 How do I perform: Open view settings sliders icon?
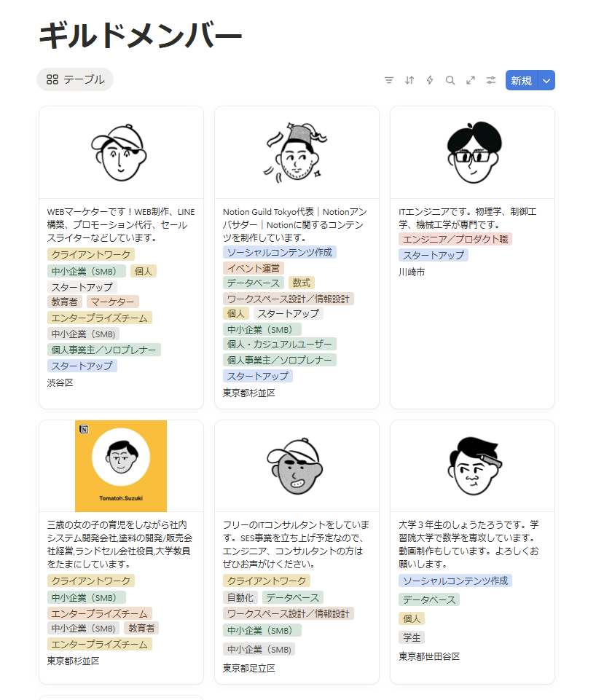point(491,80)
